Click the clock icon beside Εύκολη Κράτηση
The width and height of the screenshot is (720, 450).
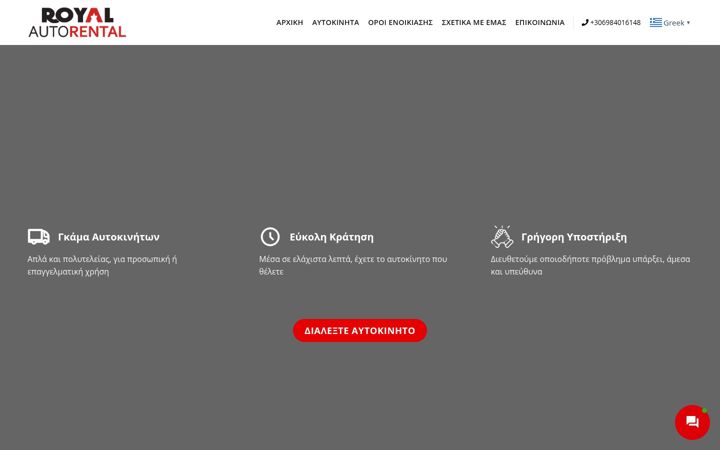pos(270,237)
